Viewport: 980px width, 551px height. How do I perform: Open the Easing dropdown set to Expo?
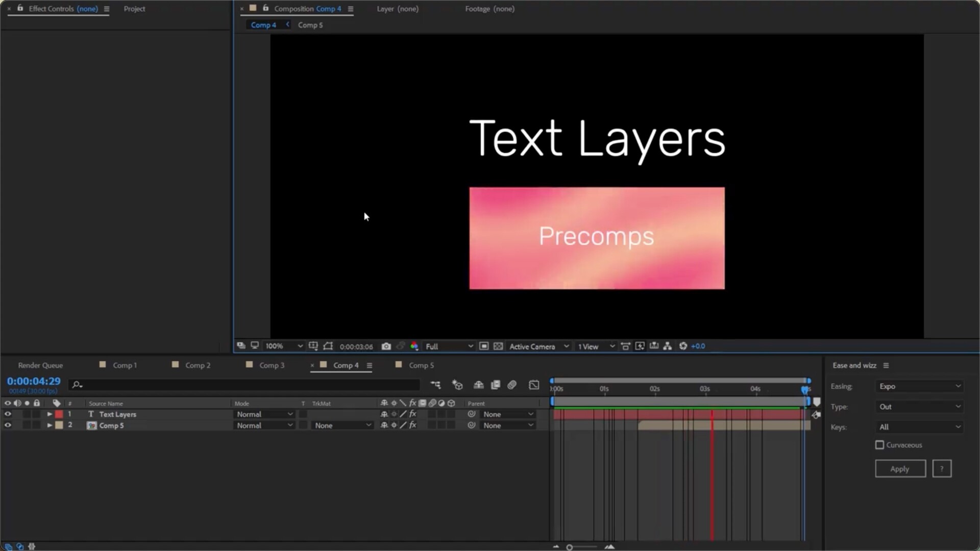pos(920,386)
